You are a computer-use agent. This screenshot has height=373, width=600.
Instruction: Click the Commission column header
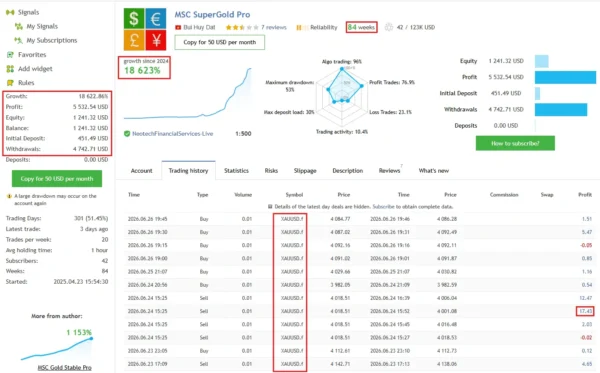(x=504, y=195)
